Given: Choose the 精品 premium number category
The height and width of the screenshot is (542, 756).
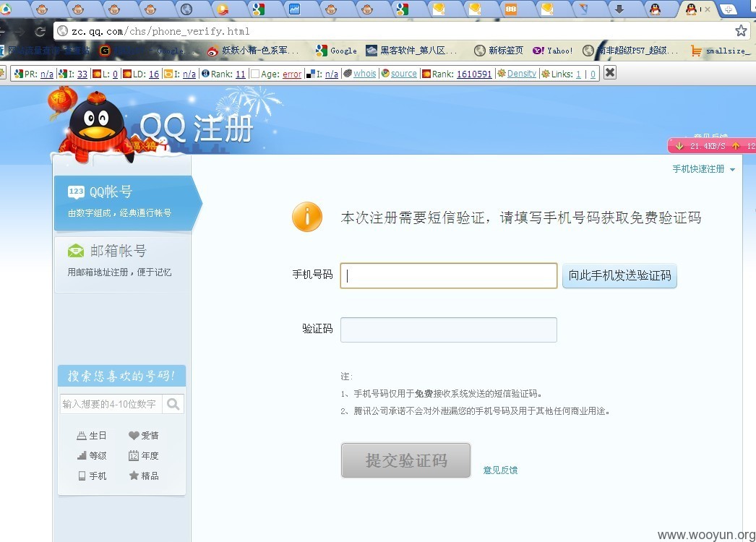Looking at the screenshot, I should click(144, 476).
